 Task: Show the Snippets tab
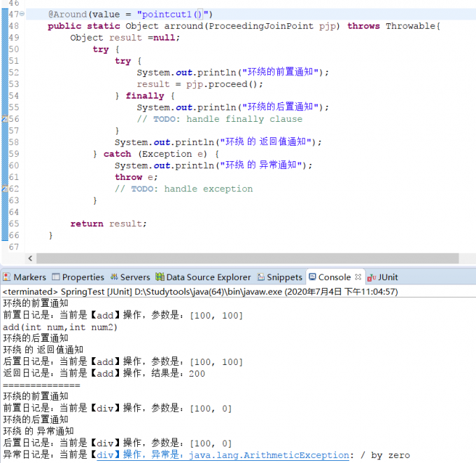pos(284,277)
